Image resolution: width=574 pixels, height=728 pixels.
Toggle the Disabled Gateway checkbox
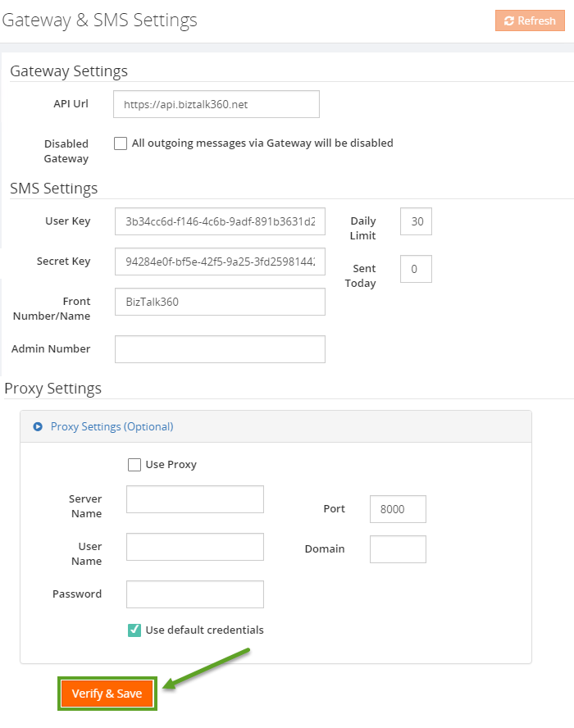(121, 143)
